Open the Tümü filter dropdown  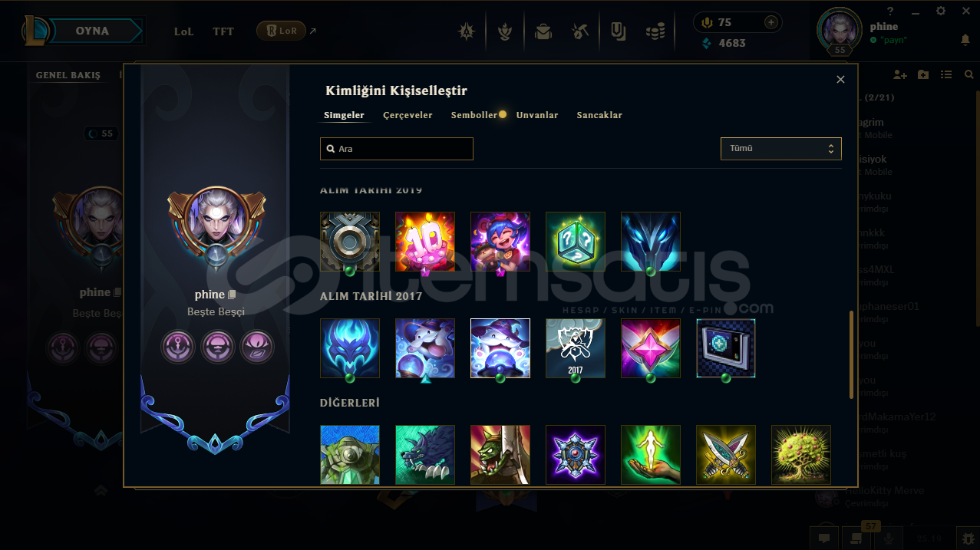[x=781, y=149]
